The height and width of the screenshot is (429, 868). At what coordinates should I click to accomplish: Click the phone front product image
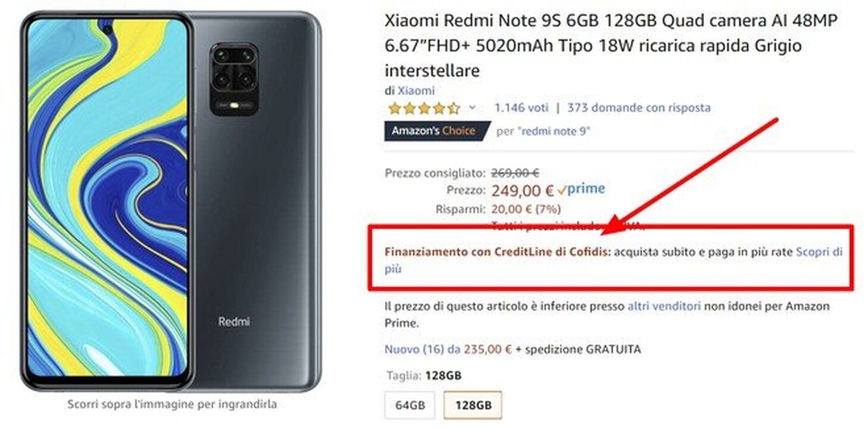[107, 201]
